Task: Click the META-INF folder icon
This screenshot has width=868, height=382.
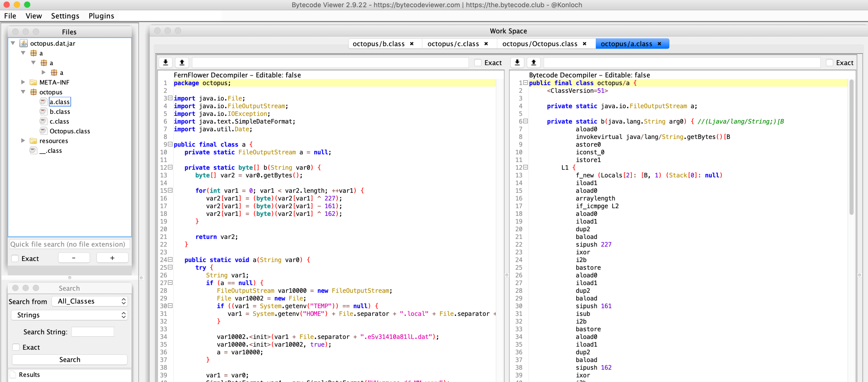Action: pyautogui.click(x=33, y=82)
